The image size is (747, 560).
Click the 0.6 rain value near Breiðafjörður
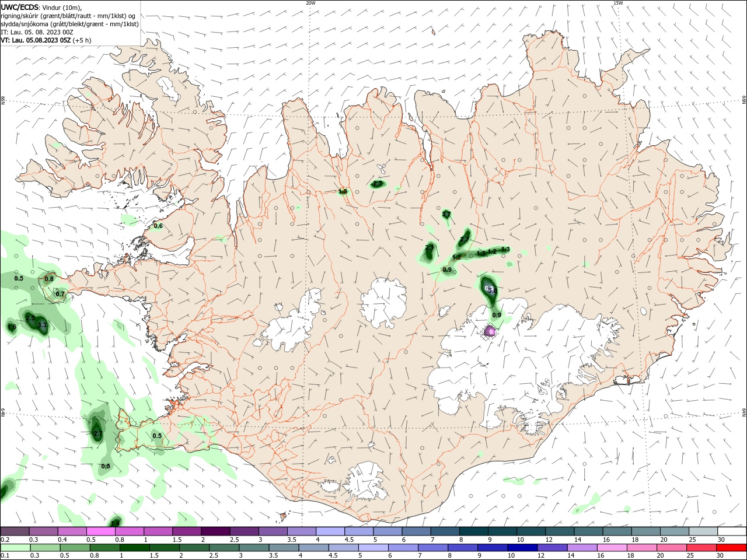pos(158,226)
